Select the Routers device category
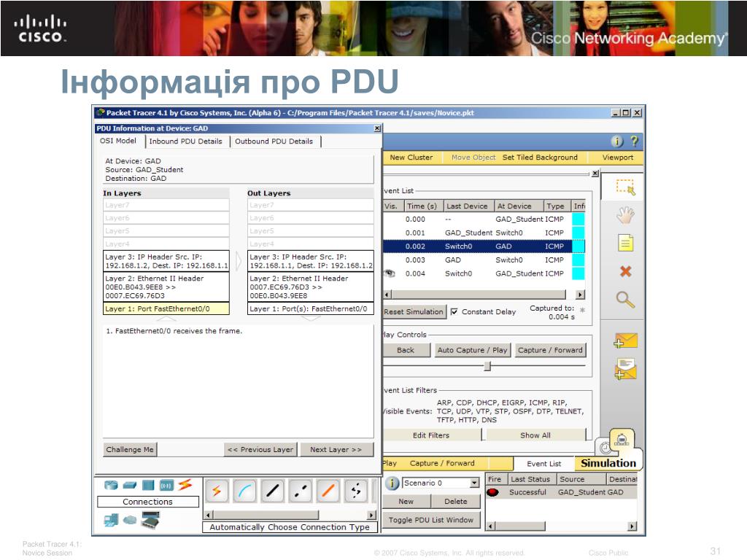Image resolution: width=747 pixels, height=560 pixels. coord(111,485)
